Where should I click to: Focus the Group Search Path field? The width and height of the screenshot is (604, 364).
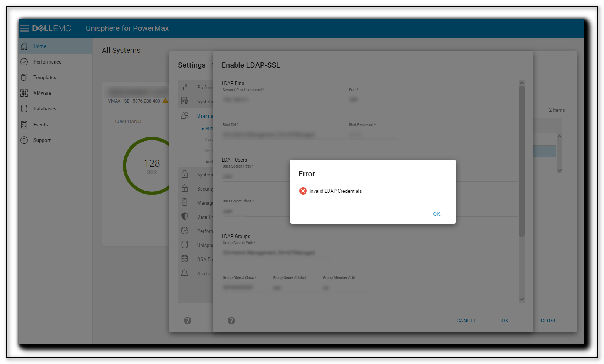[x=370, y=253]
